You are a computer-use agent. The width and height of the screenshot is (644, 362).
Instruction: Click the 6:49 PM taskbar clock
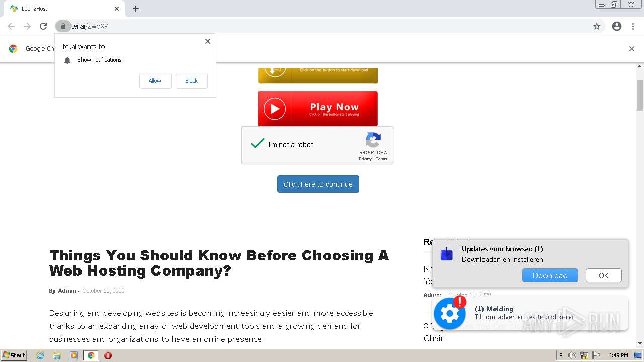coord(618,355)
